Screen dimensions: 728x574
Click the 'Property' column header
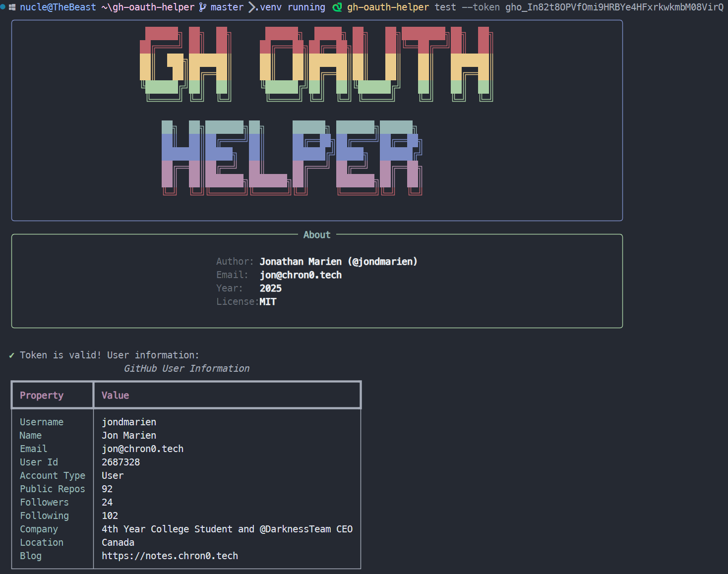42,396
